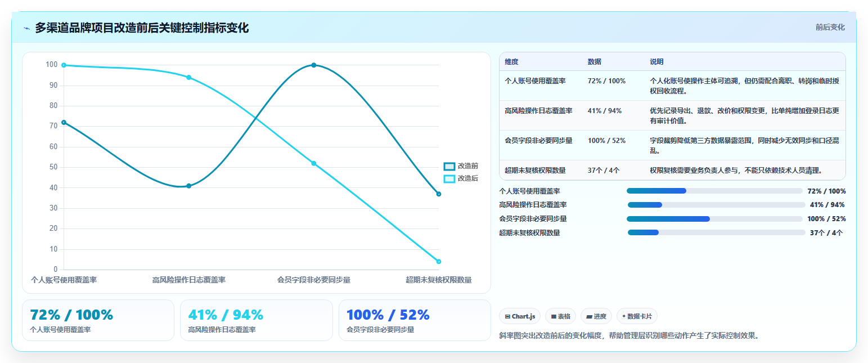
Task: Select the 进度 tag chip
Action: [x=596, y=316]
